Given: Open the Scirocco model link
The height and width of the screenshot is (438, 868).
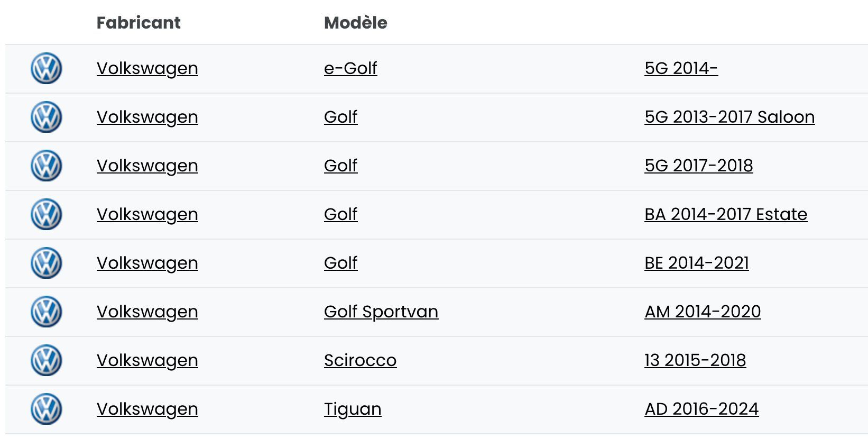Looking at the screenshot, I should (360, 360).
